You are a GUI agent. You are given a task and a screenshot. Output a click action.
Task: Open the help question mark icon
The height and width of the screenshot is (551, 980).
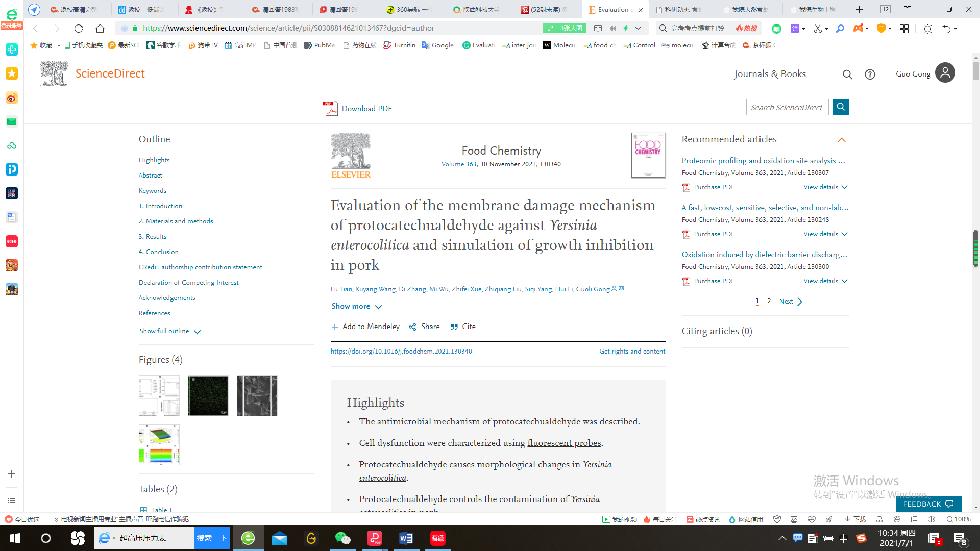870,74
